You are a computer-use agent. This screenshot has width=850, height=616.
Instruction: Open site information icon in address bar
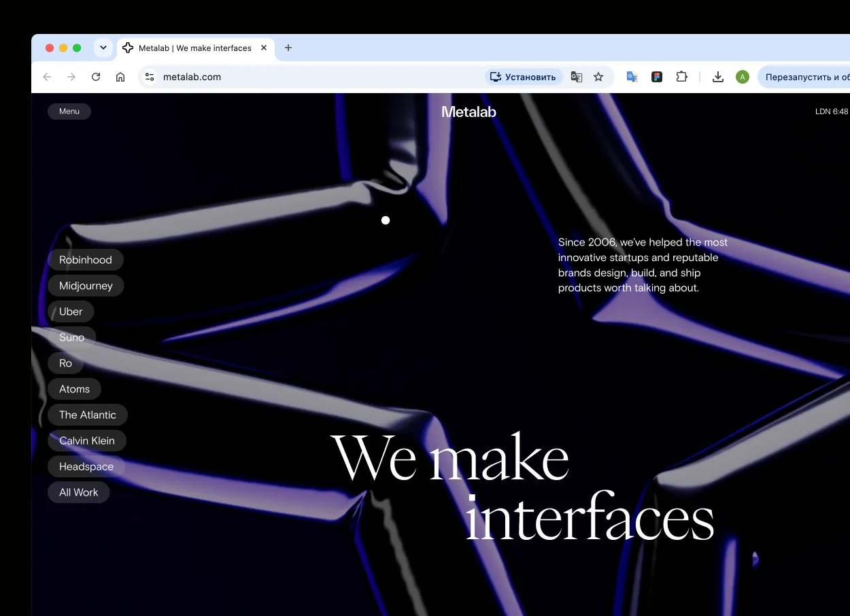pyautogui.click(x=150, y=77)
